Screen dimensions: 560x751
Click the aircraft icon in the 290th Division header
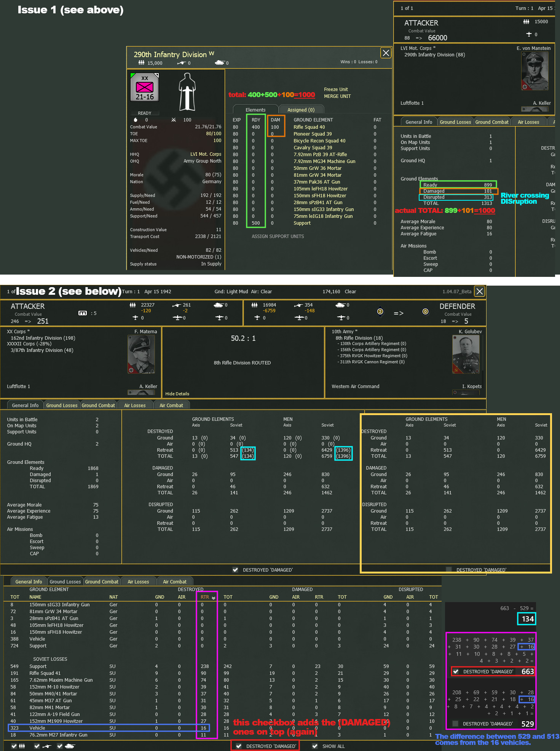[182, 63]
